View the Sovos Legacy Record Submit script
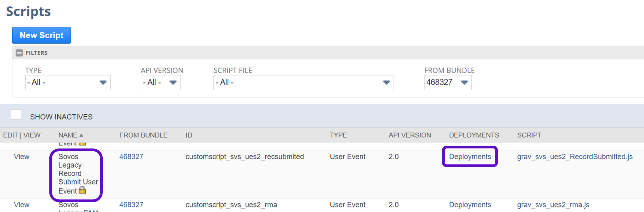The image size is (644, 212). 22,157
